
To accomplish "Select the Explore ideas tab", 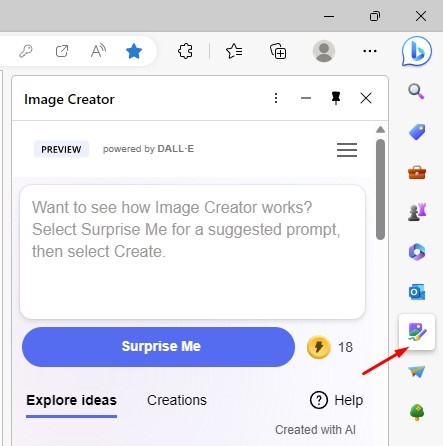I will [71, 400].
